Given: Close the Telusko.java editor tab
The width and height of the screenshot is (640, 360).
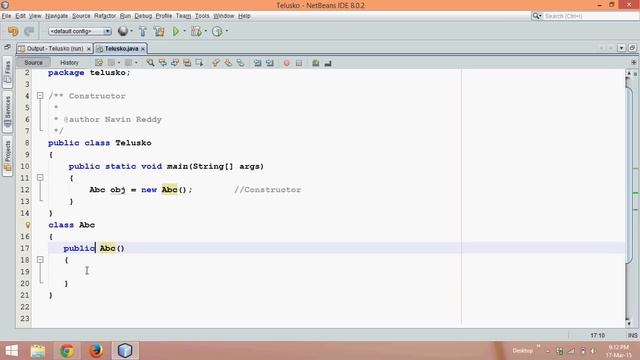Looking at the screenshot, I should pyautogui.click(x=142, y=49).
